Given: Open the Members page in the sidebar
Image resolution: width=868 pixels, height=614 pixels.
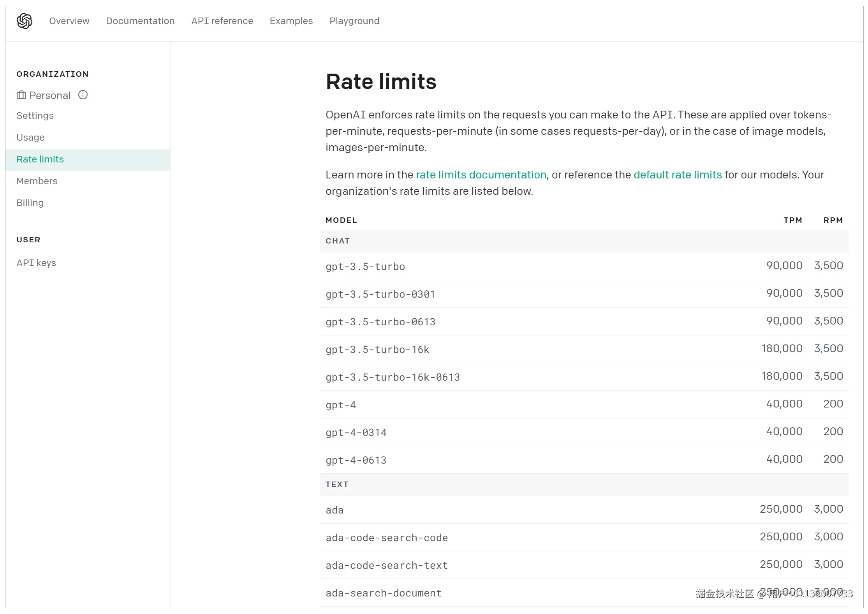Looking at the screenshot, I should 37,181.
